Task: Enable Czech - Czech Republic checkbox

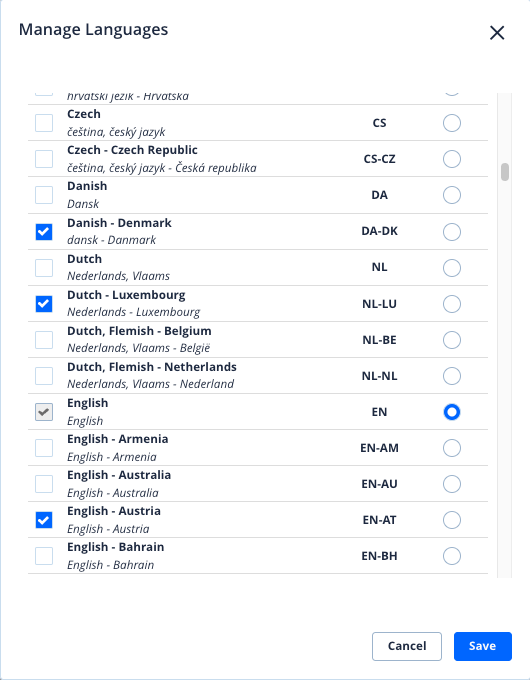Action: 44,159
